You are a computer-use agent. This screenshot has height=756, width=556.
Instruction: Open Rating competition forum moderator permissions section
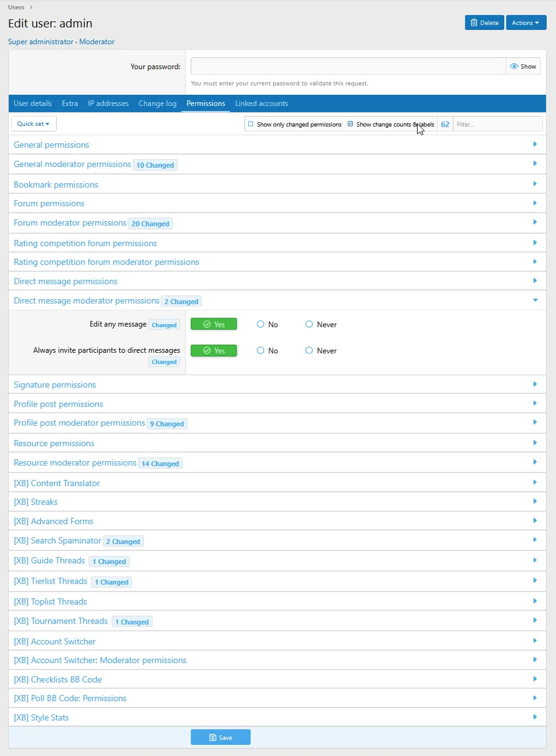[x=277, y=262]
